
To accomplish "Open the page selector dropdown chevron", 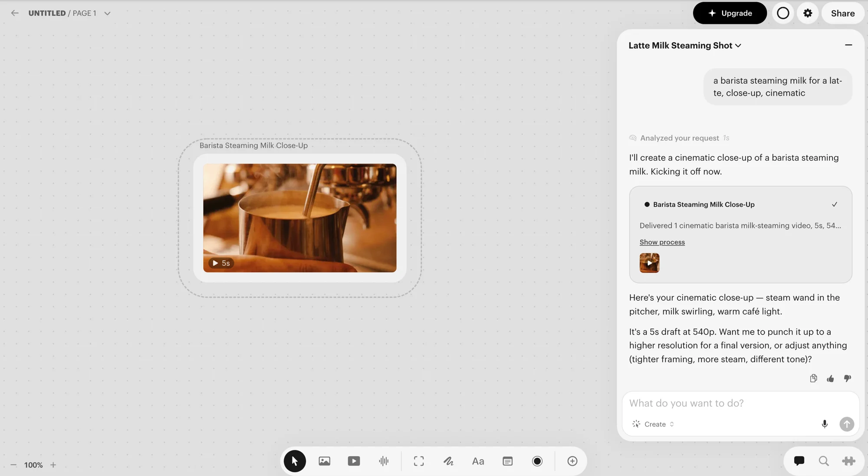I will coord(107,13).
